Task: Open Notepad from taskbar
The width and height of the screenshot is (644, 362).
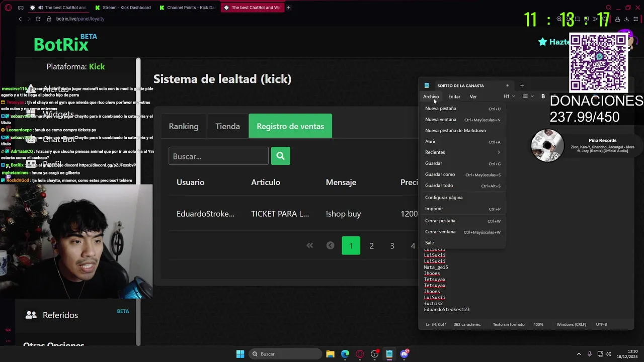Action: tap(389, 354)
